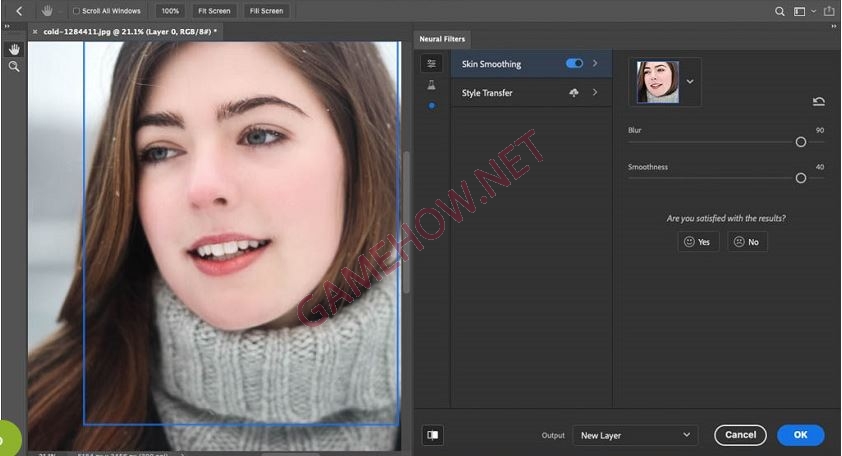The image size is (842, 456).
Task: Click the 100% zoom button
Action: coord(170,11)
